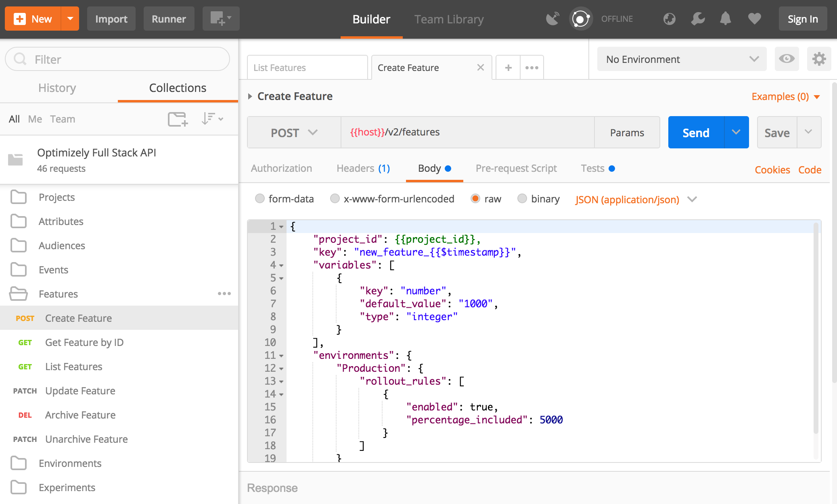
Task: Open the interceptor satellite icon
Action: point(552,19)
